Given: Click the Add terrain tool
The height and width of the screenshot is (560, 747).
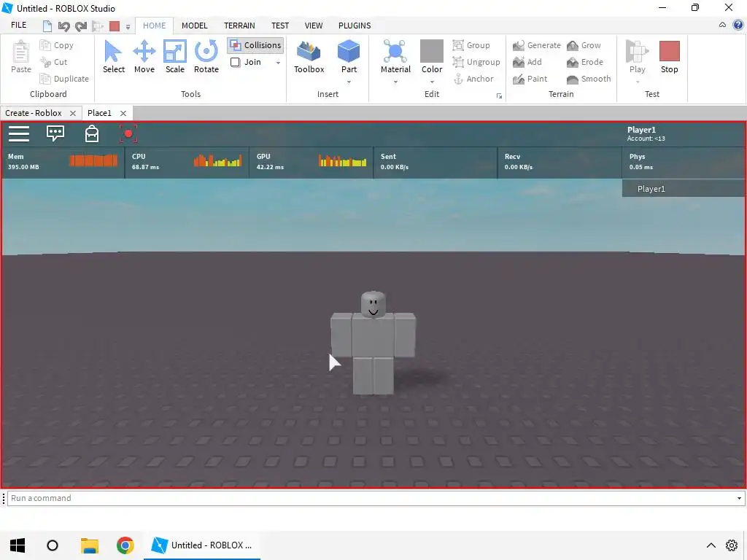Looking at the screenshot, I should click(527, 62).
